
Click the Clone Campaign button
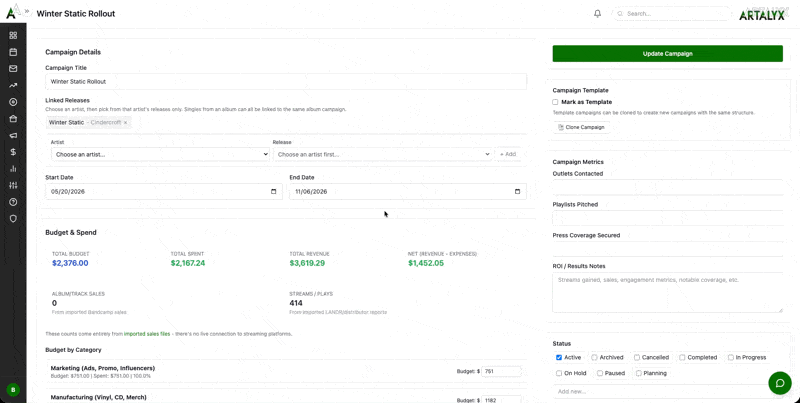pos(581,128)
